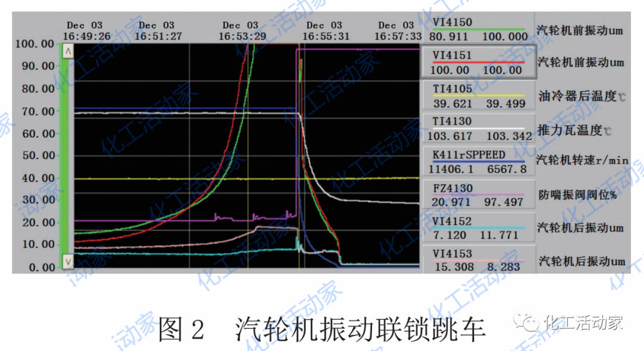The height and width of the screenshot is (351, 644).
Task: Click value 39.621 under TI4105
Action: pos(453,104)
